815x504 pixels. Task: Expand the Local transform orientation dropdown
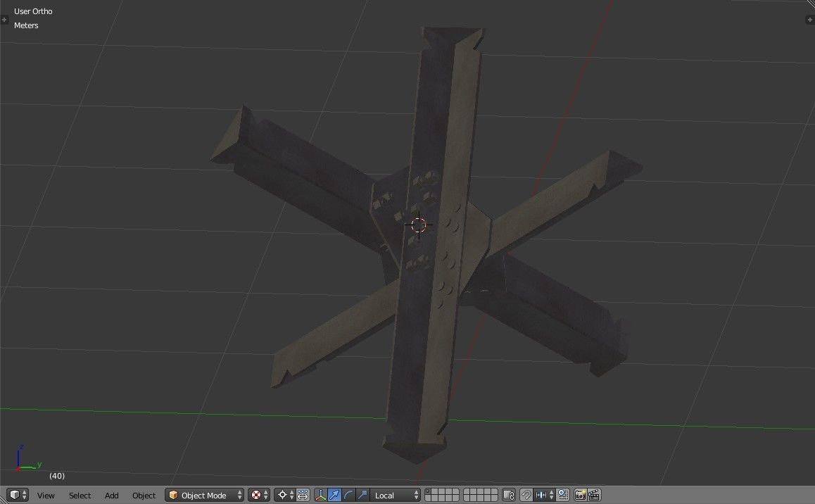click(x=396, y=496)
